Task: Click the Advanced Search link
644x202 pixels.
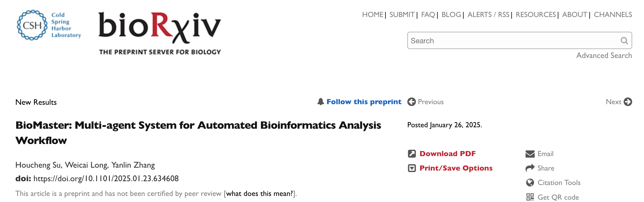Action: [x=604, y=55]
